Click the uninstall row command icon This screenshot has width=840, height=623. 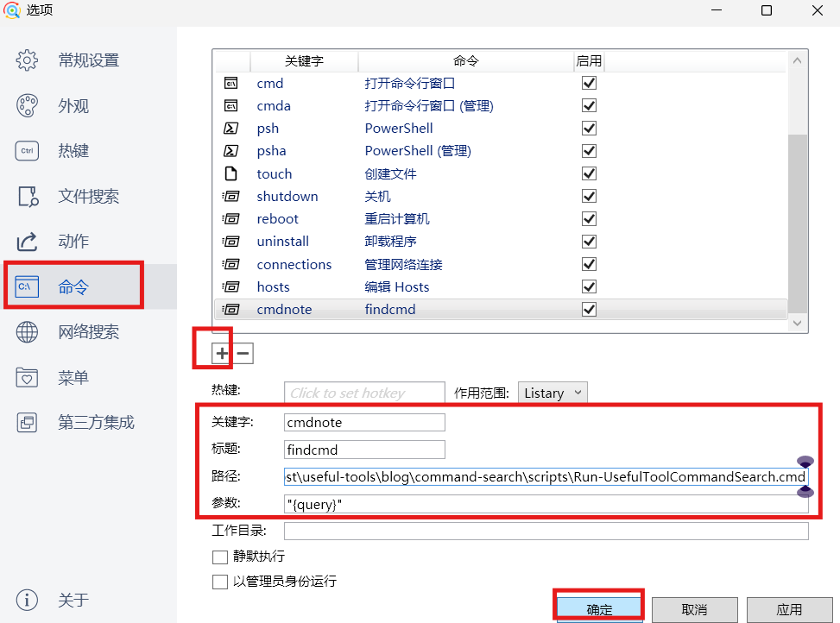231,242
